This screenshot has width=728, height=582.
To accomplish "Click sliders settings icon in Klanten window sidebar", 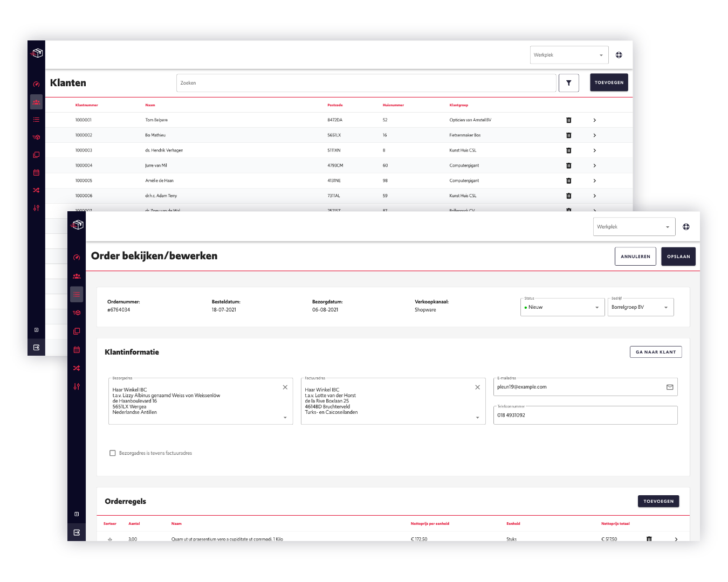I will click(36, 207).
